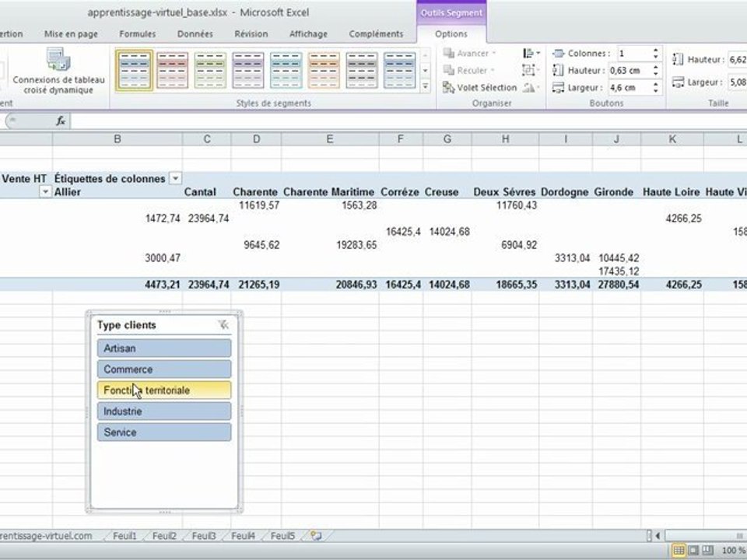Open the Affichage tab
747x560 pixels.
[x=309, y=33]
